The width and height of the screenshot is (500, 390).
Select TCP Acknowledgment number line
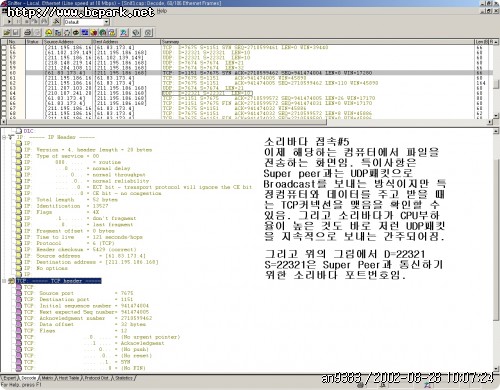(x=88, y=318)
